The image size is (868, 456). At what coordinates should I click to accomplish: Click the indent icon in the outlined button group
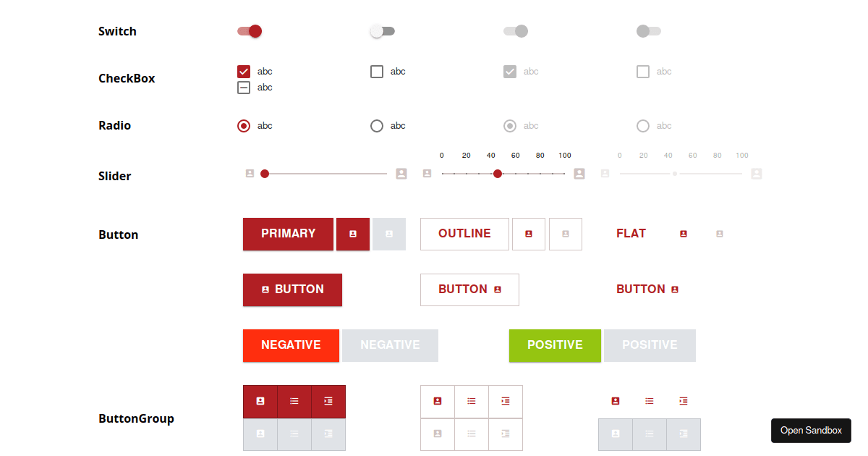coord(506,401)
